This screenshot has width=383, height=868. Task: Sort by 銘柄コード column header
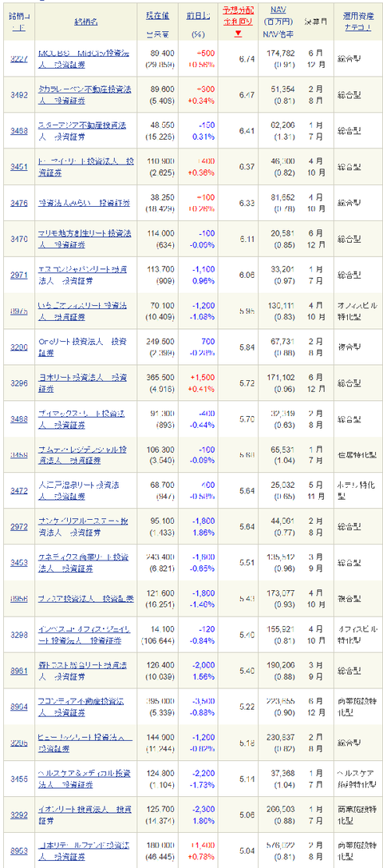point(18,21)
